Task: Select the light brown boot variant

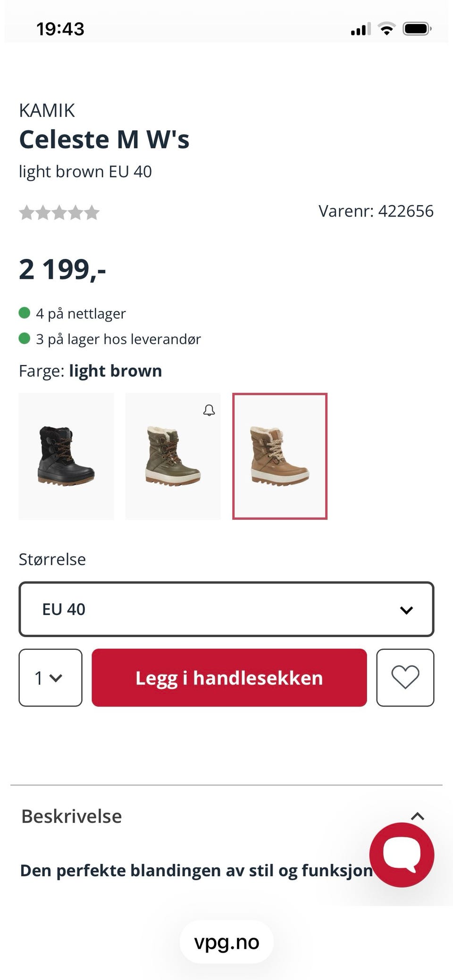Action: tap(280, 456)
